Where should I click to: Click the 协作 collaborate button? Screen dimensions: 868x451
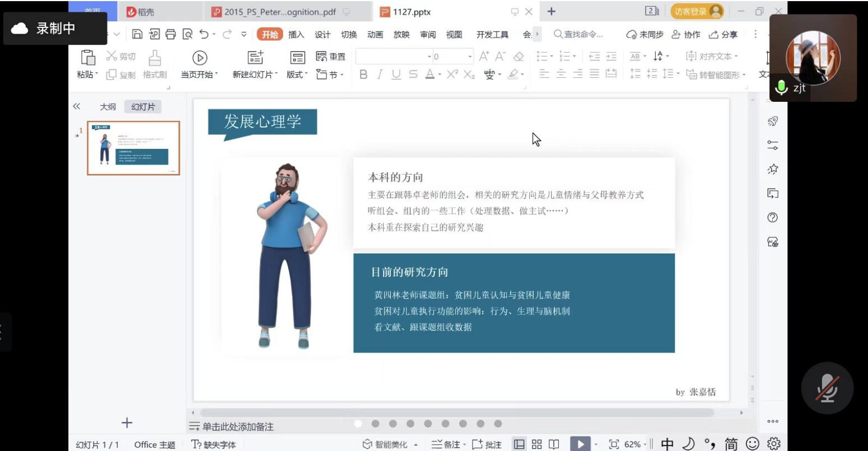point(686,35)
